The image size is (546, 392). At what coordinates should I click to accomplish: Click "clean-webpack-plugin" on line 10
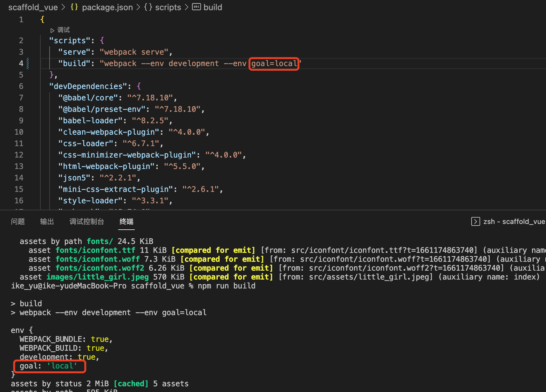click(109, 132)
